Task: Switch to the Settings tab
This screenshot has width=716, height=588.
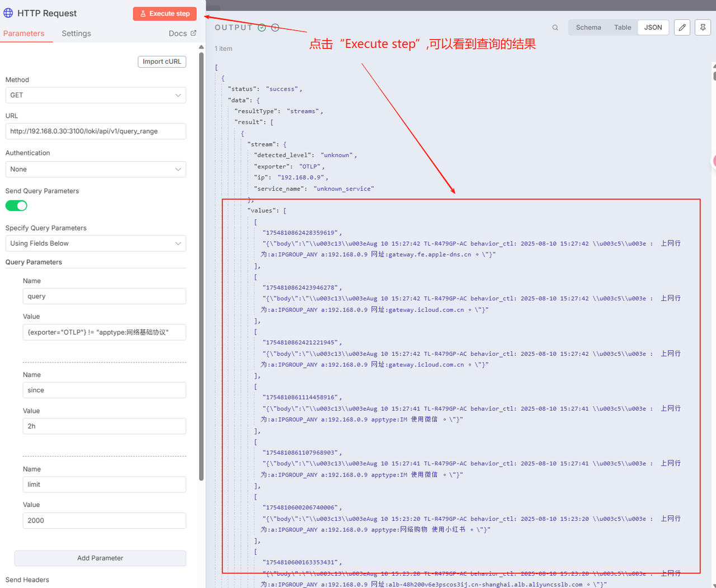Action: coord(76,34)
